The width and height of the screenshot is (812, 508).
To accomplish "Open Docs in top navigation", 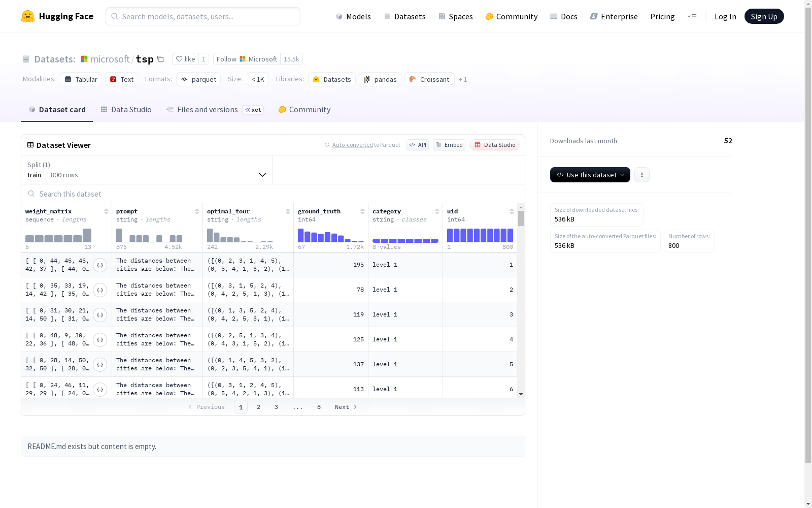I will tap(564, 16).
